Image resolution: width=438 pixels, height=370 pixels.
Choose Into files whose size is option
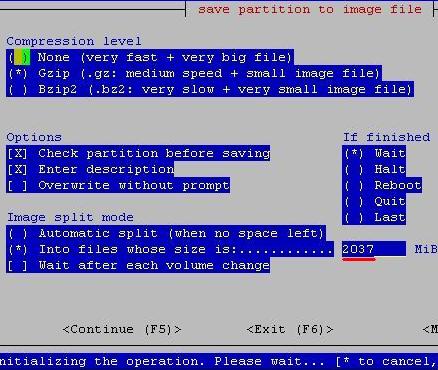(170, 249)
